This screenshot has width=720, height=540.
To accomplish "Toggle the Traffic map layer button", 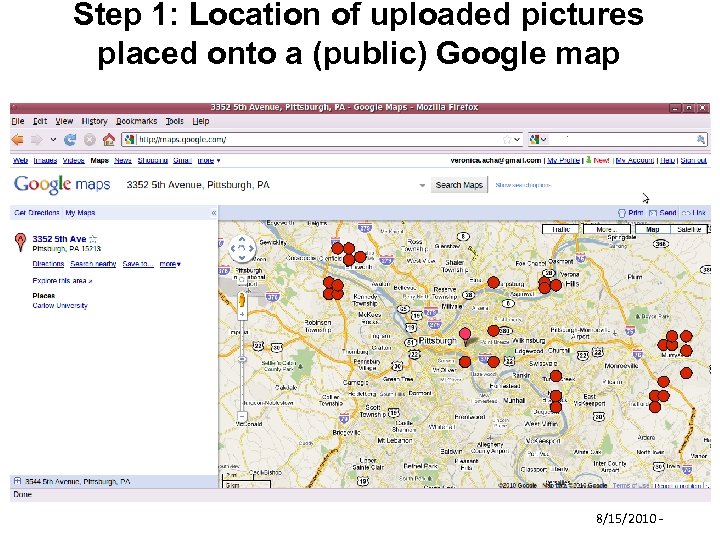I will 561,229.
